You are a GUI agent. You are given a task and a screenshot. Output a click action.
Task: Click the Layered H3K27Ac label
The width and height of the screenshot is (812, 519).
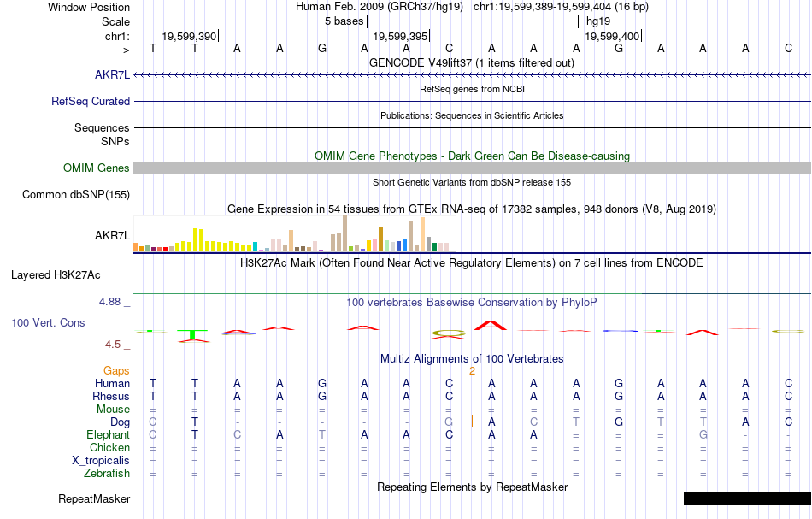tap(56, 274)
